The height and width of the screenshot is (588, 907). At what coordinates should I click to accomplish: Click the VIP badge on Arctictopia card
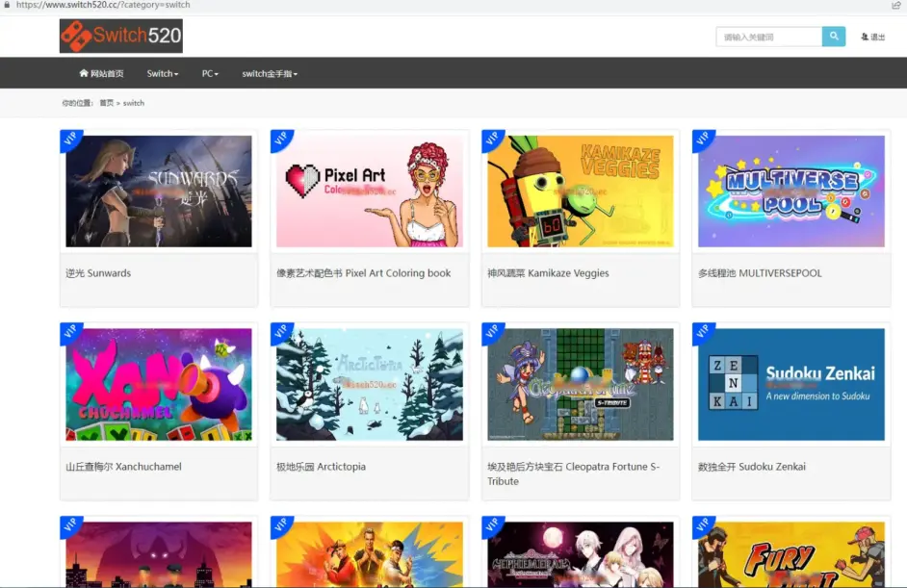click(280, 332)
